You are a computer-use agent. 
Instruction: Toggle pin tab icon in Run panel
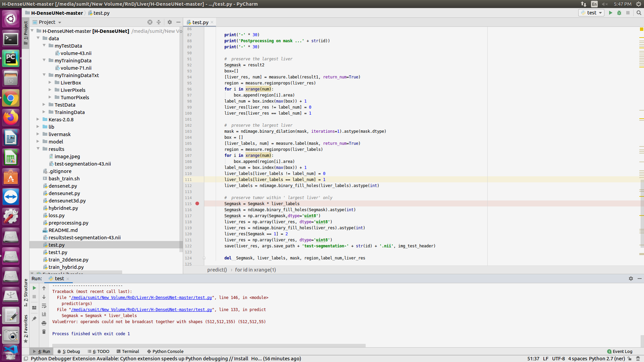coord(34,318)
